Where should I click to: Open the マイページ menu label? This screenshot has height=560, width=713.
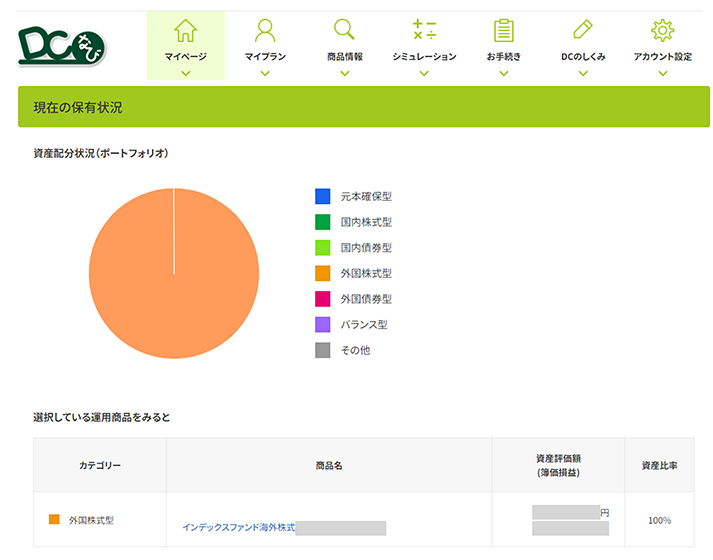click(186, 56)
